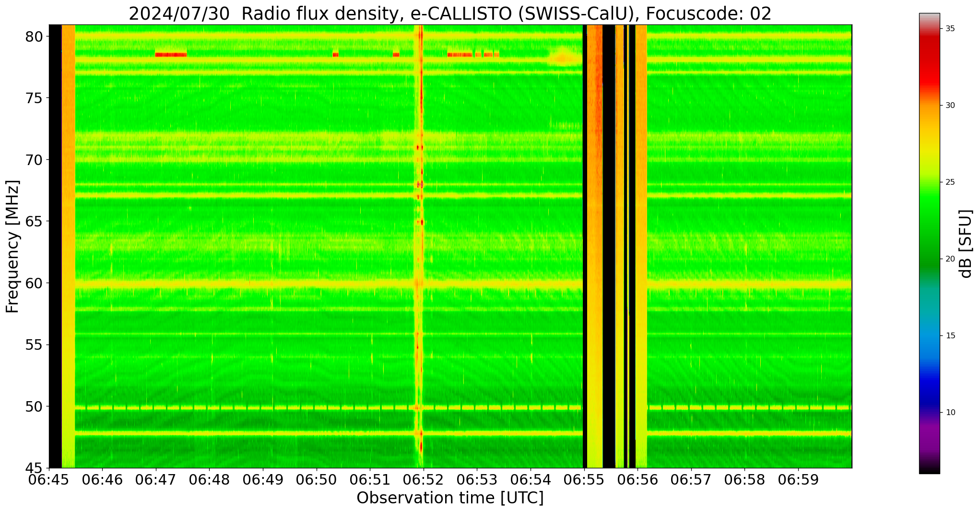Image resolution: width=980 pixels, height=512 pixels.
Task: Click the 75 MHz frequency tick label
Action: (34, 98)
